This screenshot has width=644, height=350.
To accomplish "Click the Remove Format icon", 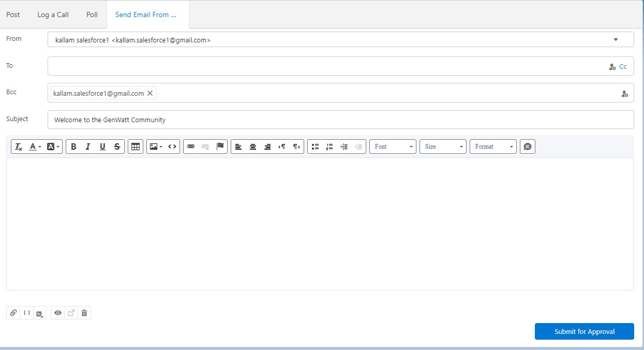I will click(x=18, y=147).
